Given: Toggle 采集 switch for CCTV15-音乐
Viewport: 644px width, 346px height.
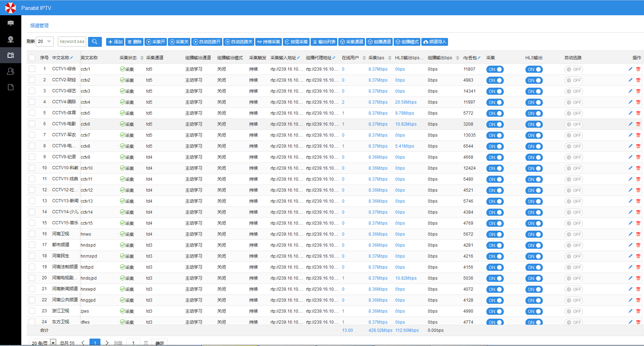Looking at the screenshot, I should click(495, 223).
